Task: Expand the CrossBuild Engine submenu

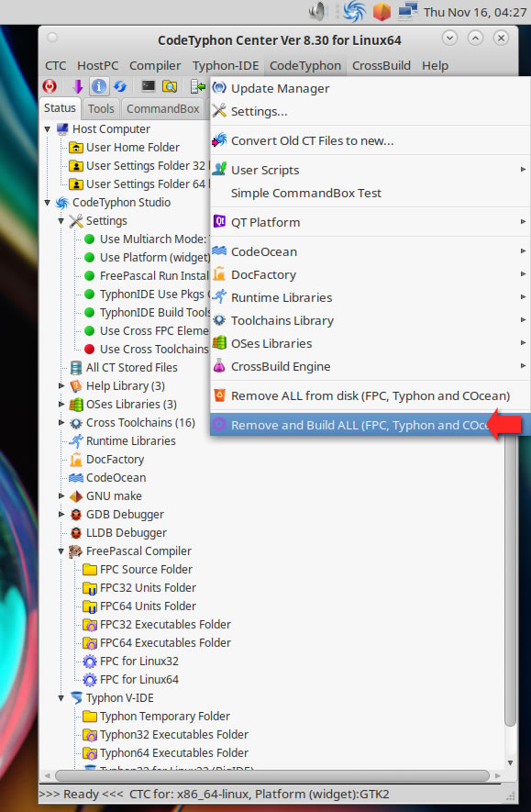Action: click(x=370, y=367)
